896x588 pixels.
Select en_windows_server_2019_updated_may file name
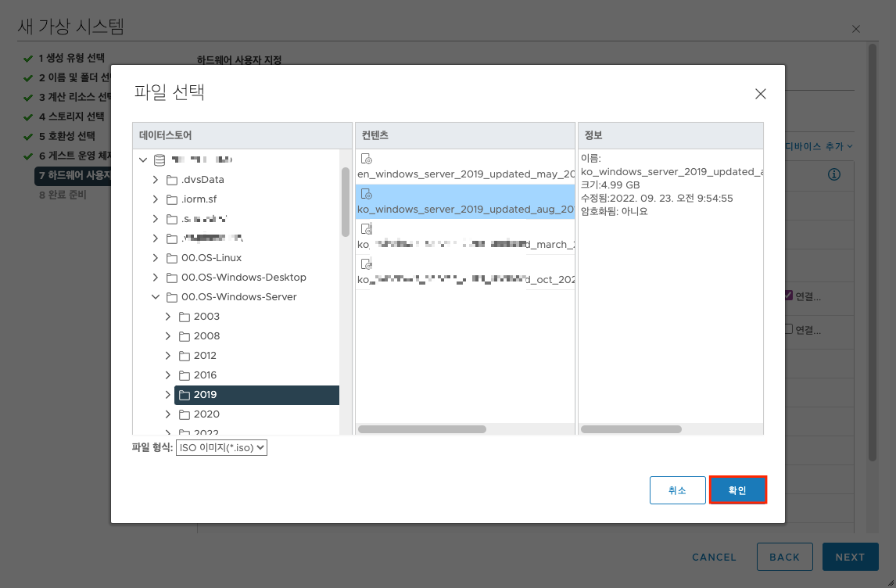(466, 174)
